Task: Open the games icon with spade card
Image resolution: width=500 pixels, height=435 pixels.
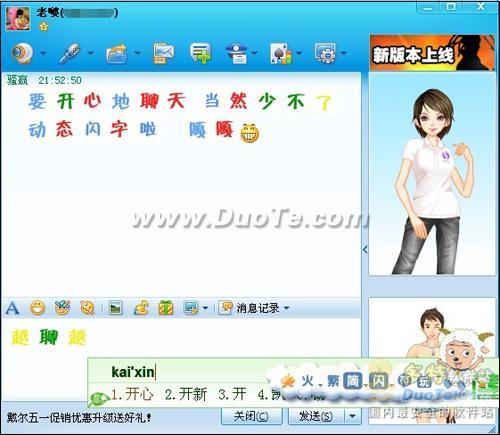Action: coord(281,53)
